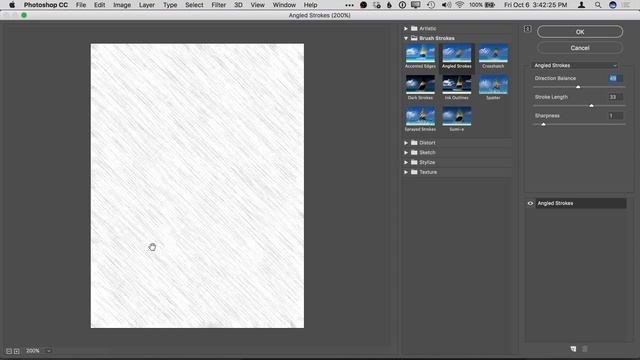Expand the Artistic filter folder
The image size is (640, 360).
pos(406,29)
